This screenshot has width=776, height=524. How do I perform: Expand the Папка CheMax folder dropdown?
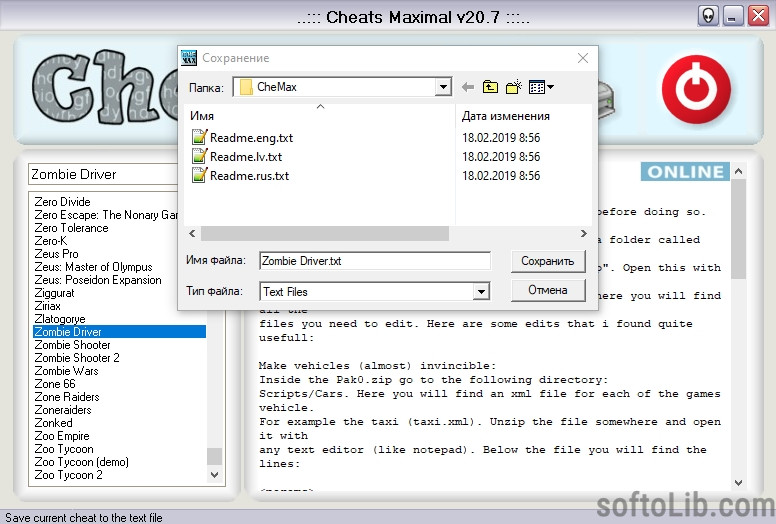tap(443, 87)
